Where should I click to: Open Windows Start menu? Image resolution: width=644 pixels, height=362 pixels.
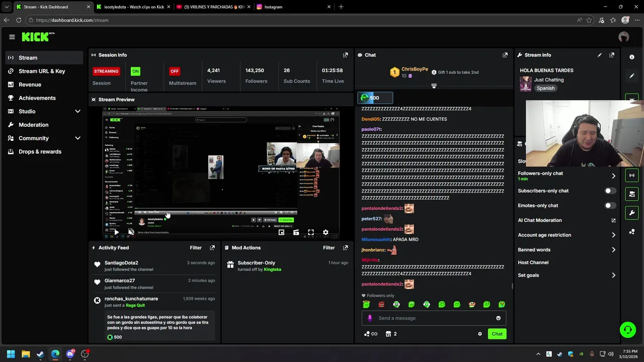click(11, 354)
